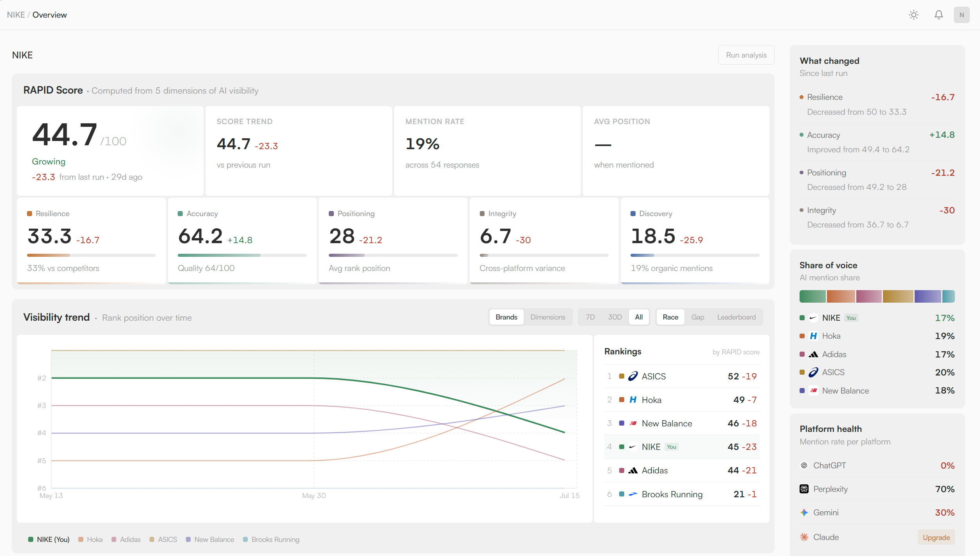This screenshot has width=980, height=556.
Task: Toggle Brooks Running line in chart legend
Action: pos(271,540)
